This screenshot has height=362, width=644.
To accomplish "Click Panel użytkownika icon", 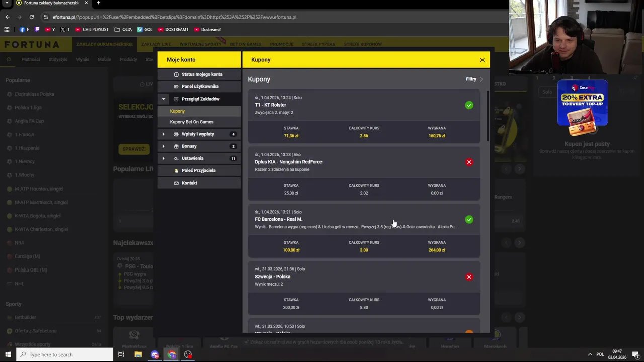I will (x=176, y=86).
